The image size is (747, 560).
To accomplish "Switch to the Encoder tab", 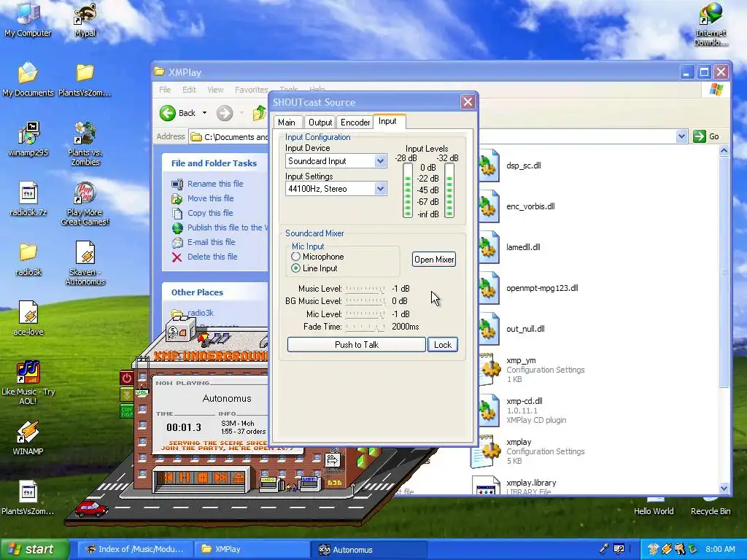I will [355, 122].
